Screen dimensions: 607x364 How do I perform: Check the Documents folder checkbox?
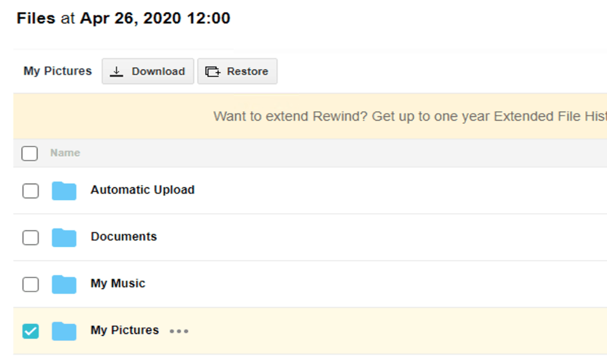point(30,237)
